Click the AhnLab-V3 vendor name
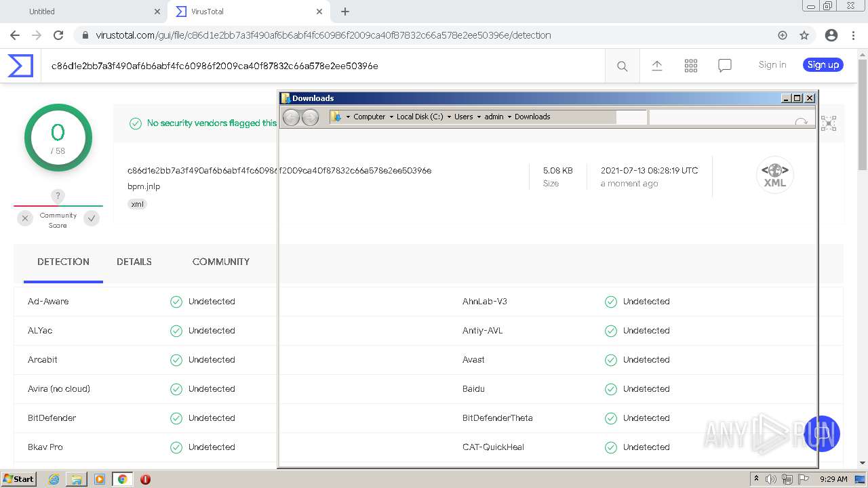868x488 pixels. coord(485,302)
